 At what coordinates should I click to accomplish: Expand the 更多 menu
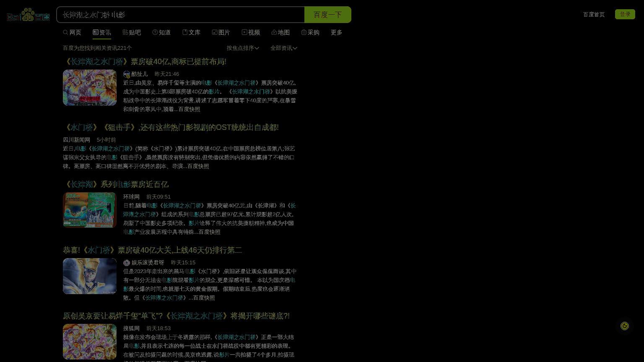(336, 32)
